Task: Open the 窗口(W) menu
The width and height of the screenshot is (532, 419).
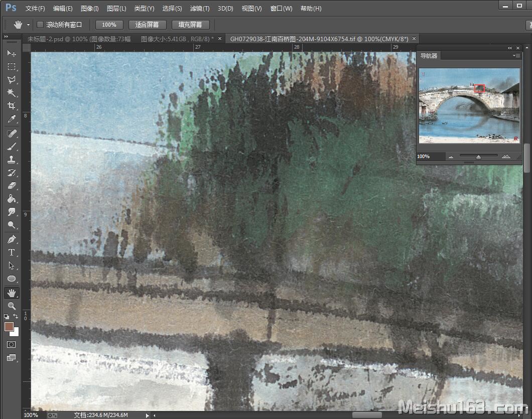Action: (281, 8)
